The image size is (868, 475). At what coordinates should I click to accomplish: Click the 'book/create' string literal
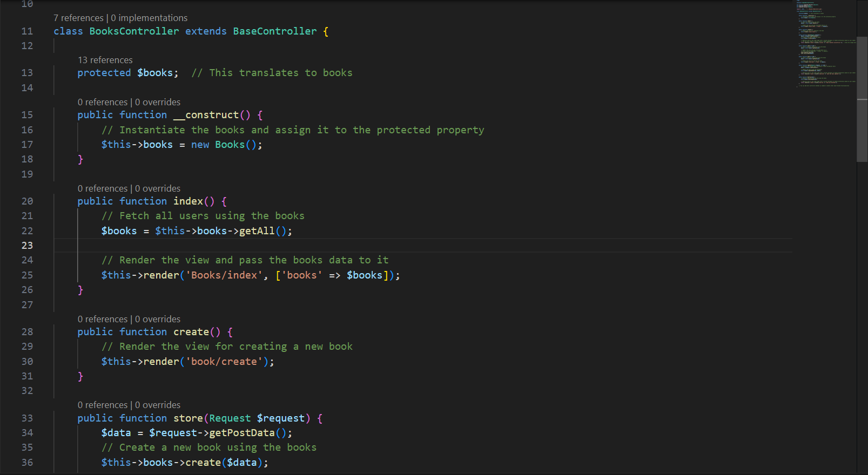pos(224,362)
